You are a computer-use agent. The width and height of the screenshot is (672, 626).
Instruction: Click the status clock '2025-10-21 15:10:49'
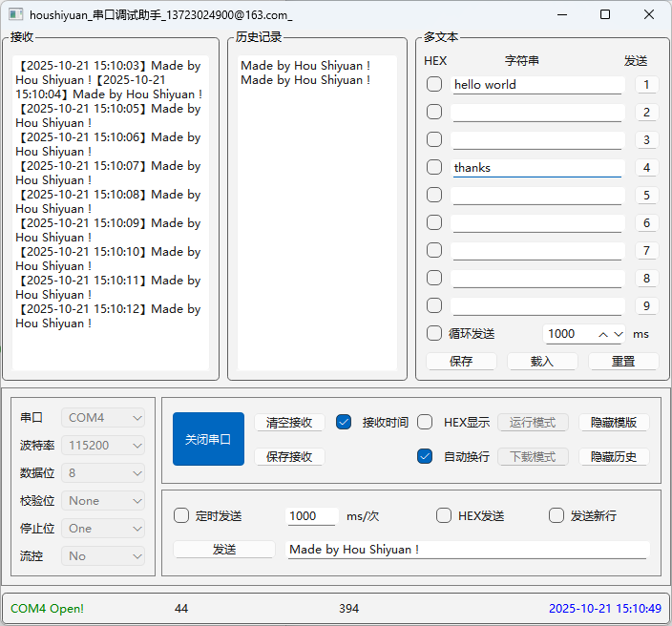tap(605, 609)
